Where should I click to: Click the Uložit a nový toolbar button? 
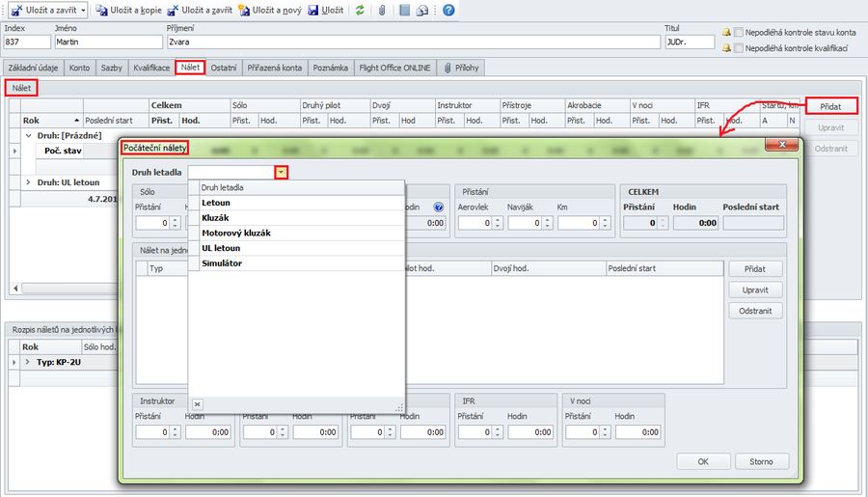(x=270, y=10)
